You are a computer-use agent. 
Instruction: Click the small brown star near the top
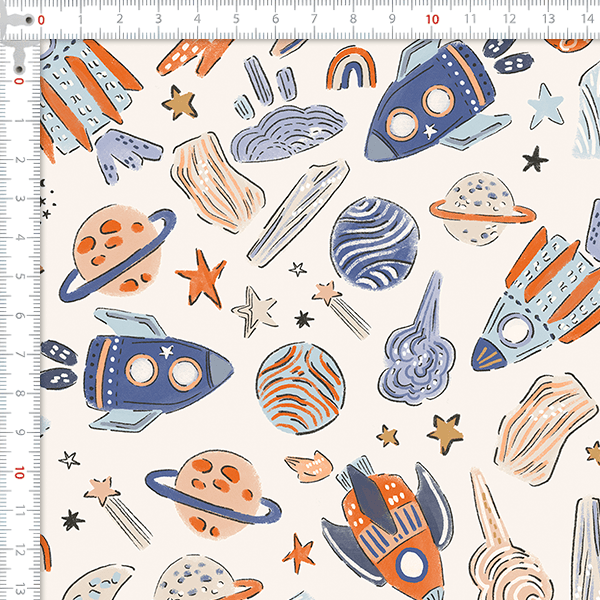coord(180,99)
